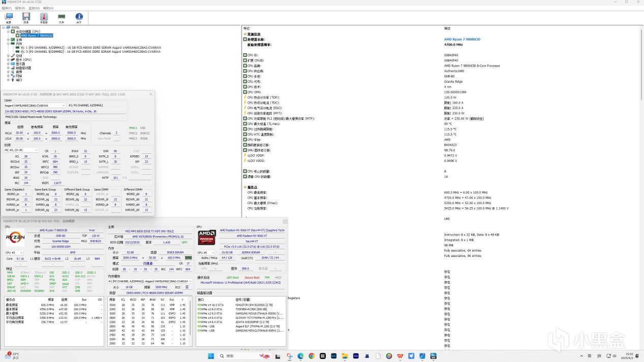Select memory row 1 DIMMA2 tree item
Screen dimensions: 644x362
[x=90, y=48]
